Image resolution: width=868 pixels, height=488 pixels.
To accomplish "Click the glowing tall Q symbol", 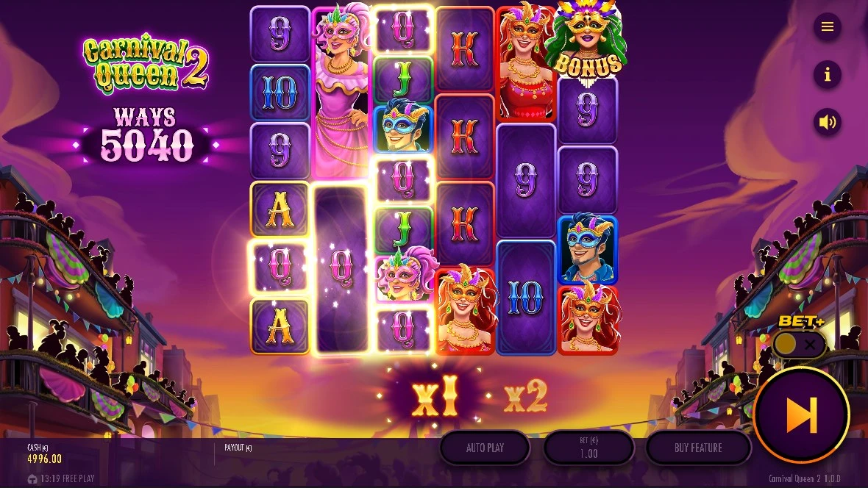I will (341, 269).
